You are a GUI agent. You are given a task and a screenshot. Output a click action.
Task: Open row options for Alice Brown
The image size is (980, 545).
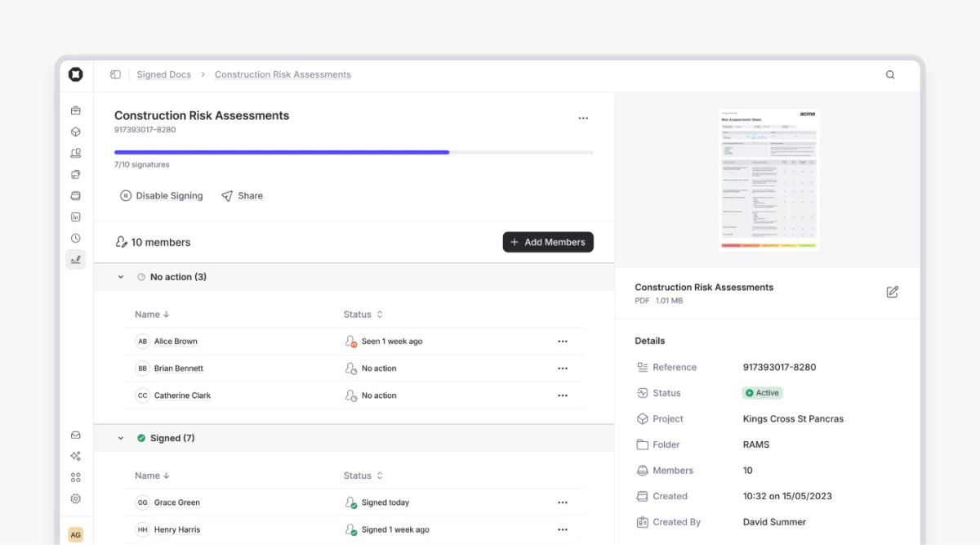click(563, 342)
